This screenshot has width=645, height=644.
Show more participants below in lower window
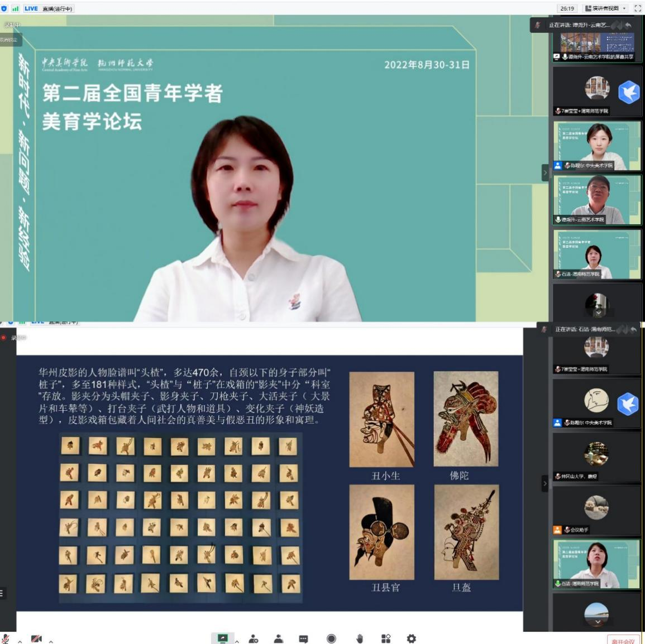(x=598, y=622)
